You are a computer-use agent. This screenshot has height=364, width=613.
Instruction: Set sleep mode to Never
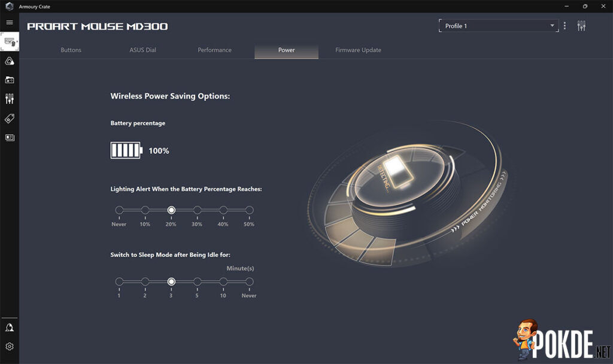[249, 281]
